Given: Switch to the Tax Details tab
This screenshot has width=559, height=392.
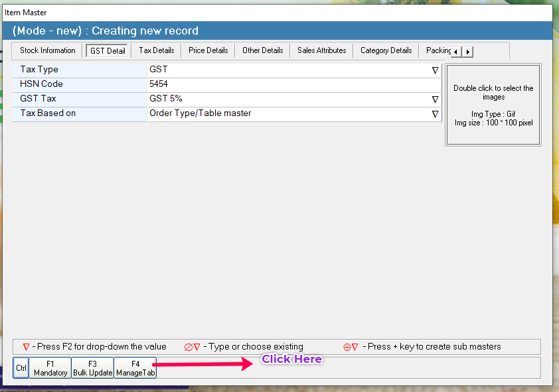Looking at the screenshot, I should pos(157,50).
